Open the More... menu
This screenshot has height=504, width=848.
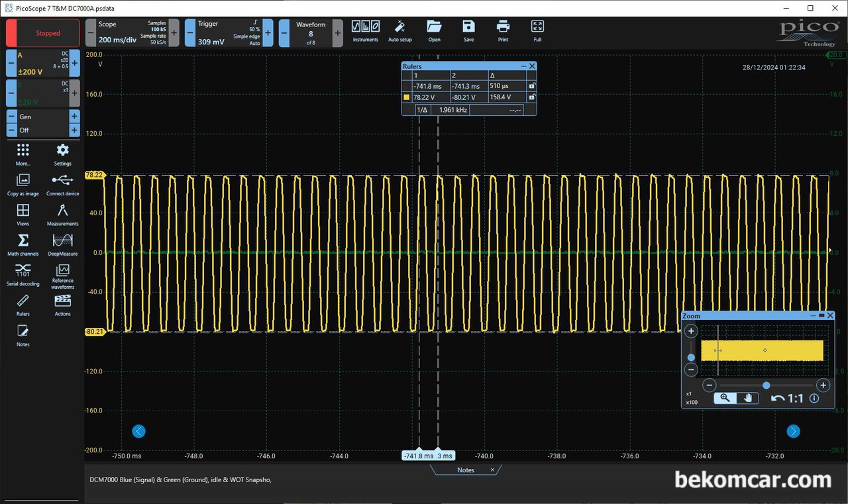[x=23, y=153]
